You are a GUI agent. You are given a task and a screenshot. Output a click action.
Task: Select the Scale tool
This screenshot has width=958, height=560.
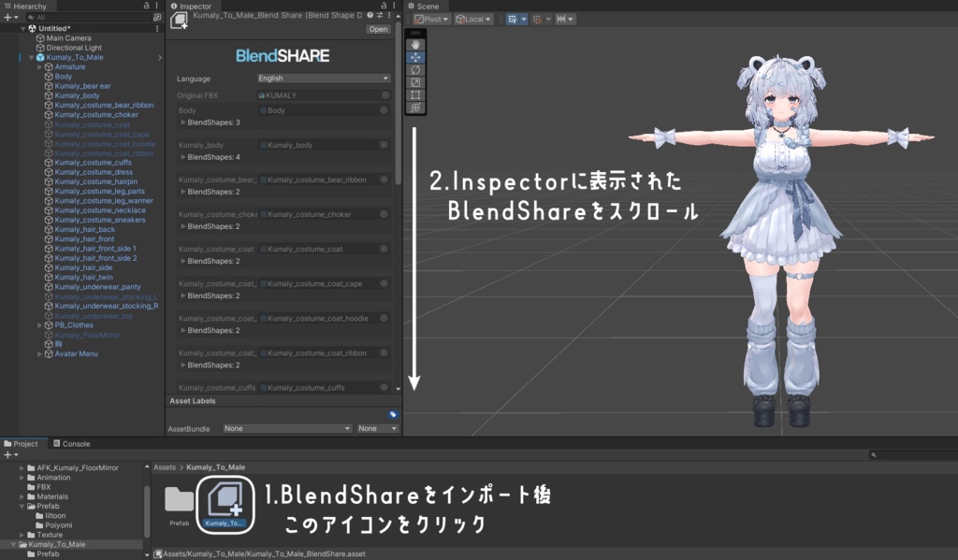coord(415,82)
